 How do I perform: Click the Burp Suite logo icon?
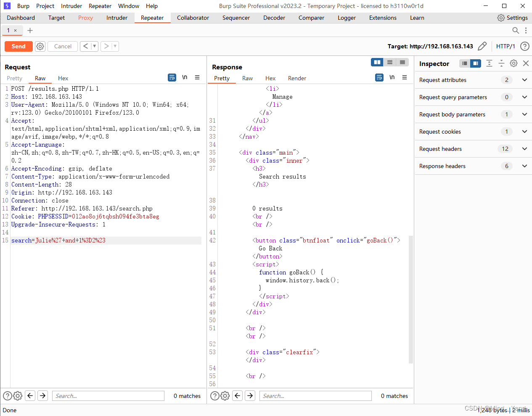pyautogui.click(x=7, y=6)
